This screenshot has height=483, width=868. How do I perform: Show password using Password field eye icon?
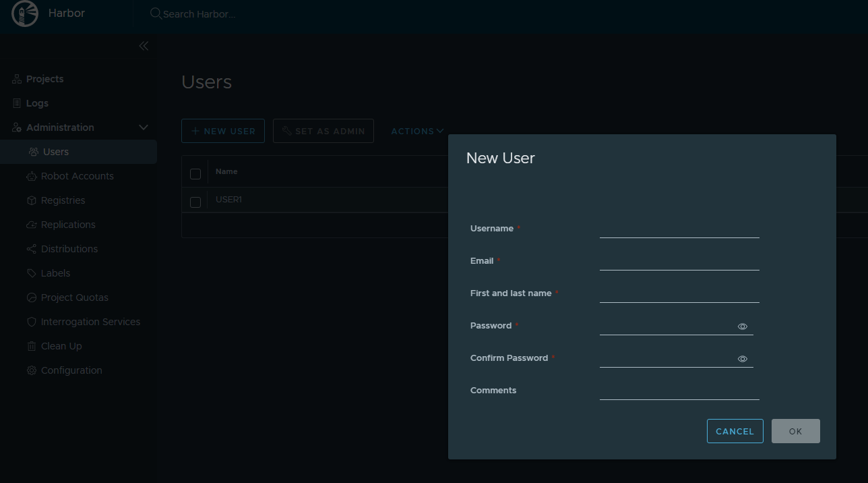click(x=742, y=326)
